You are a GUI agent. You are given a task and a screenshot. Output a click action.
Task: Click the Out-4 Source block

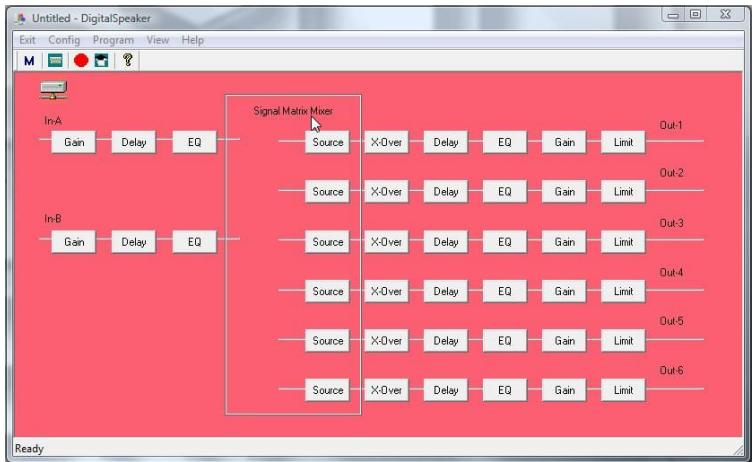pos(328,291)
